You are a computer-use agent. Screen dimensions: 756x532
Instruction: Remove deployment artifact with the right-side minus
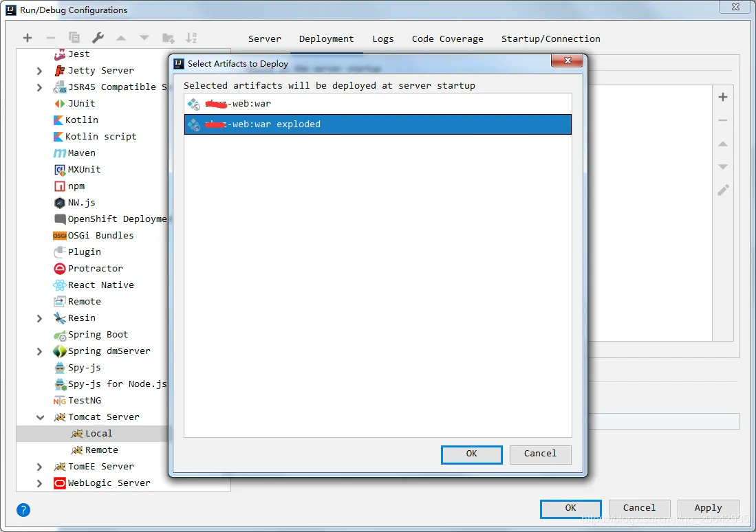[x=723, y=120]
